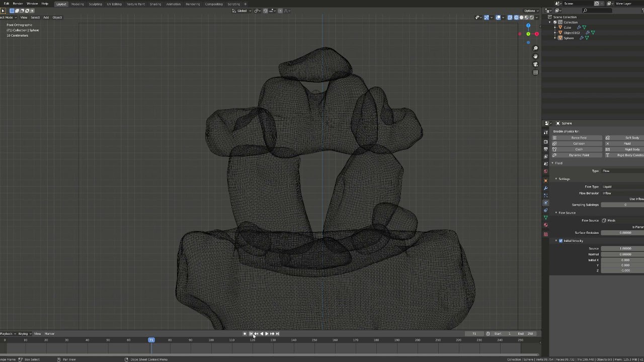The image size is (644, 362).
Task: Click Sampling Substeps value field
Action: 622,205
